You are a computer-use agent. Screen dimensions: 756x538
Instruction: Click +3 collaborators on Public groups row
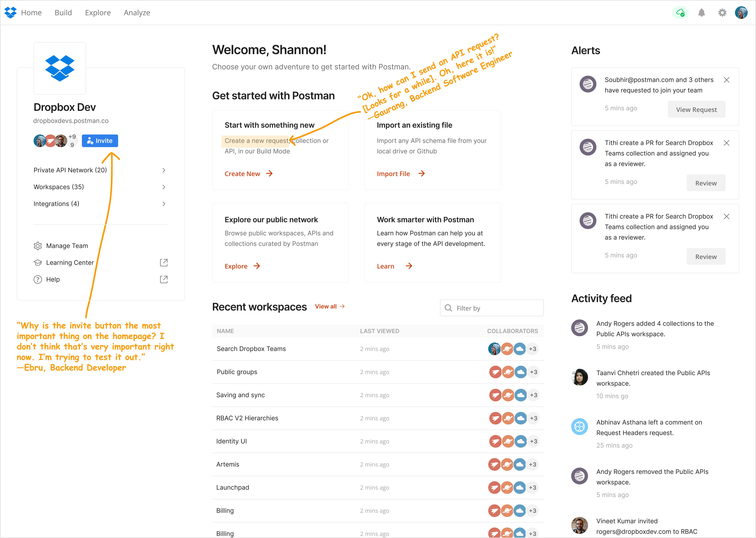(x=534, y=372)
